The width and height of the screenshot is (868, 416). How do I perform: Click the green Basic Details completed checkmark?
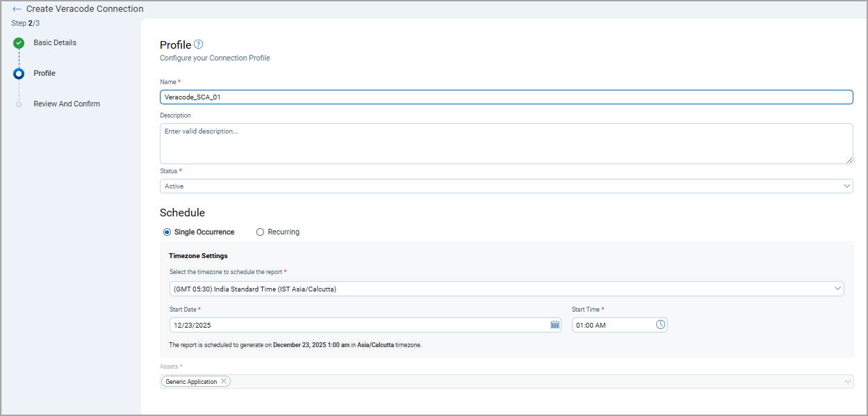pos(19,43)
